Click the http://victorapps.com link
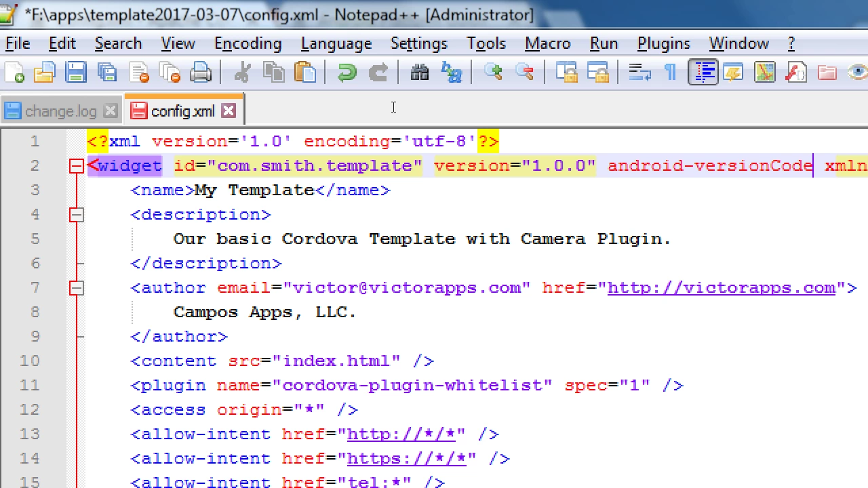 coord(722,288)
